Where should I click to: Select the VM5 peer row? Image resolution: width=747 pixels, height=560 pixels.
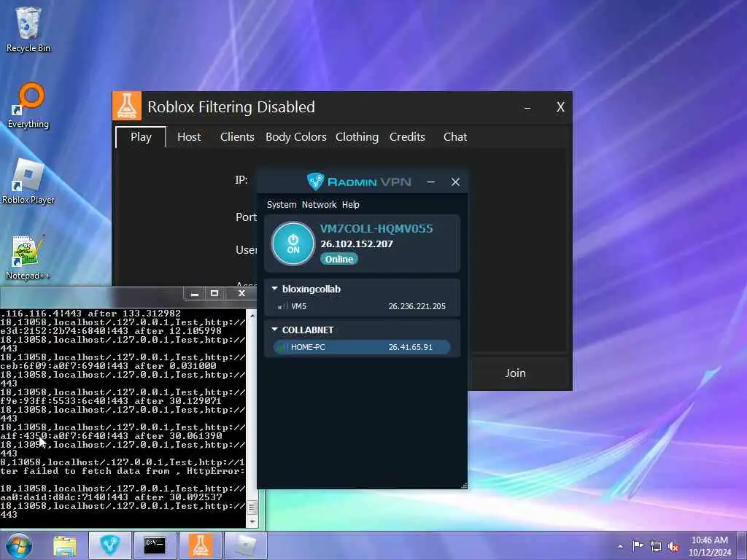click(362, 306)
